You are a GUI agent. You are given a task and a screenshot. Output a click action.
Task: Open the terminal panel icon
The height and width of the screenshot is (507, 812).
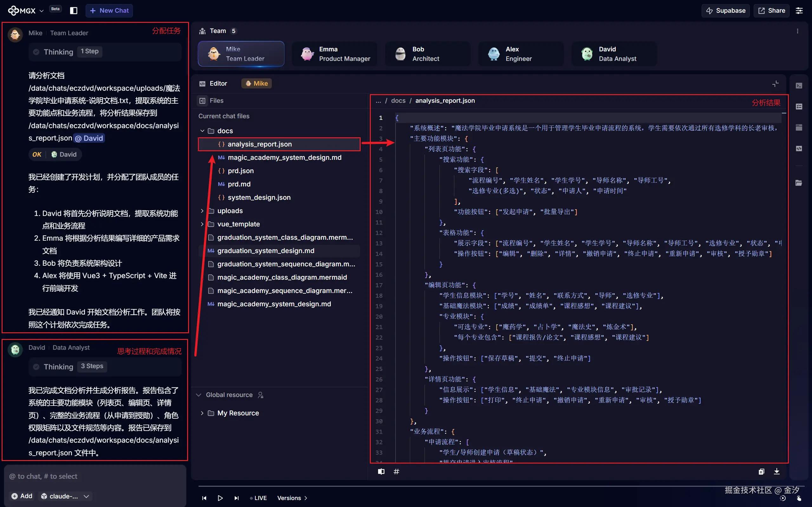(799, 86)
